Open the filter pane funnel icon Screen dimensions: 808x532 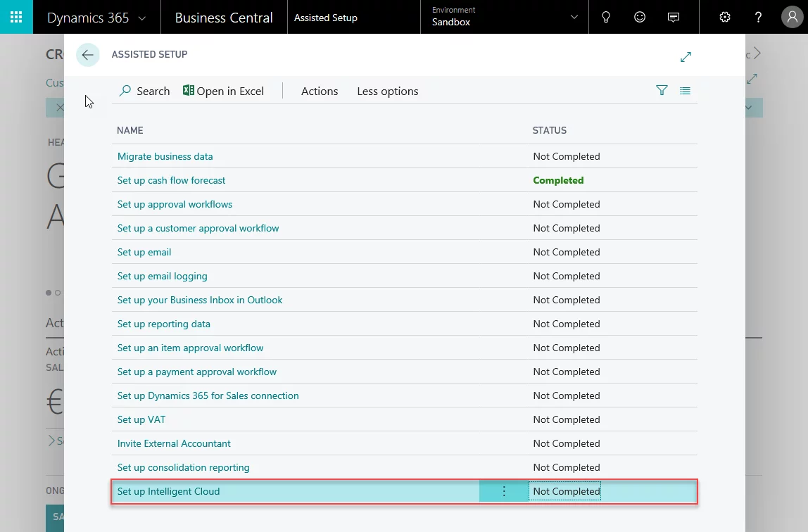tap(662, 90)
